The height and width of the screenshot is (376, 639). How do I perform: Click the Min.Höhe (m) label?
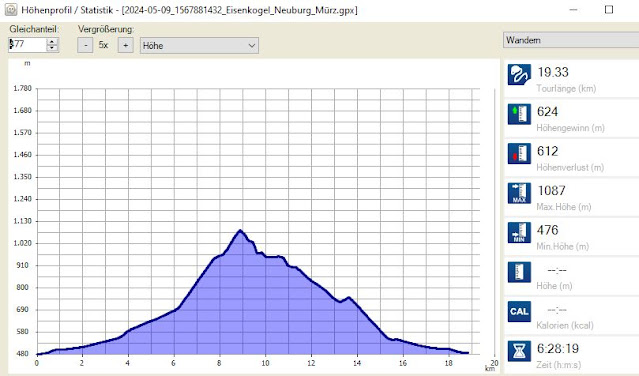[x=562, y=246]
